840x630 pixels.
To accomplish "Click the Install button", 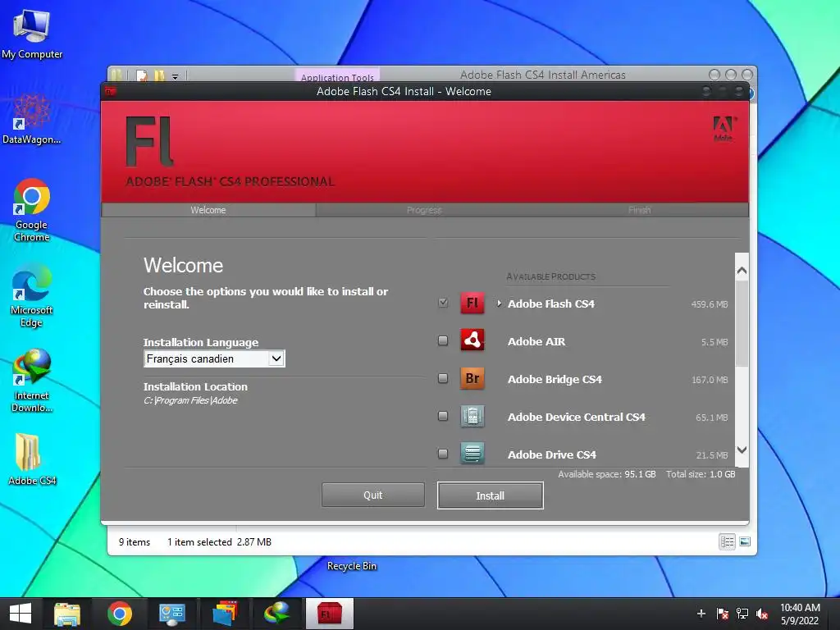I will pyautogui.click(x=491, y=495).
